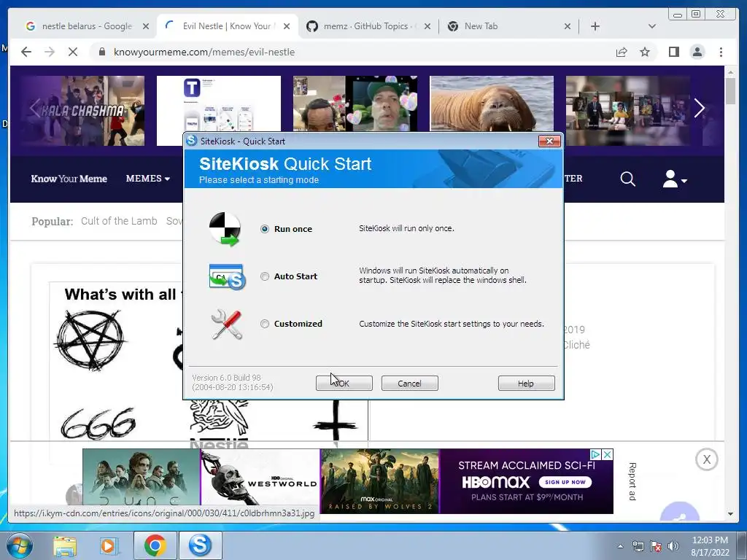Open Chrome tab search dropdown
Image resolution: width=747 pixels, height=560 pixels.
651,26
